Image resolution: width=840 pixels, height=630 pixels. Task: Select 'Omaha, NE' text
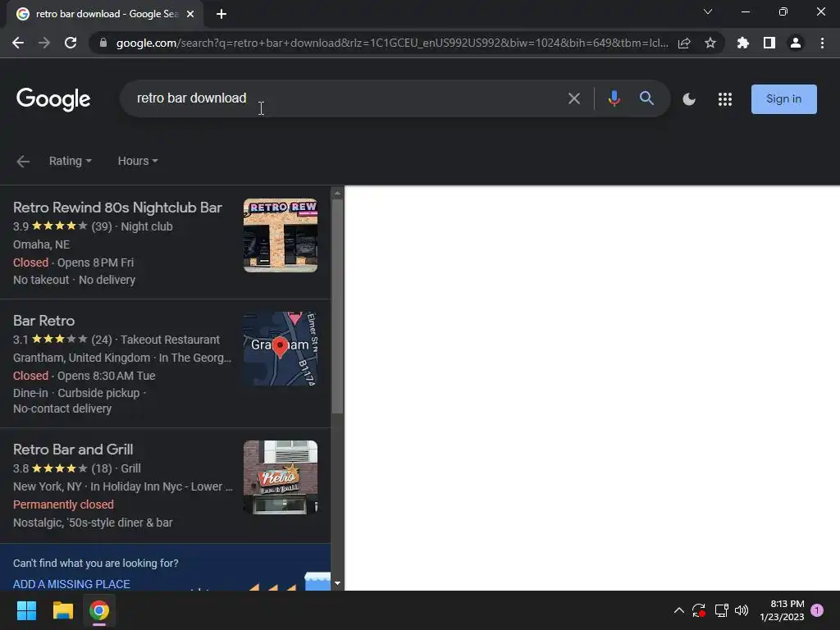pyautogui.click(x=41, y=244)
